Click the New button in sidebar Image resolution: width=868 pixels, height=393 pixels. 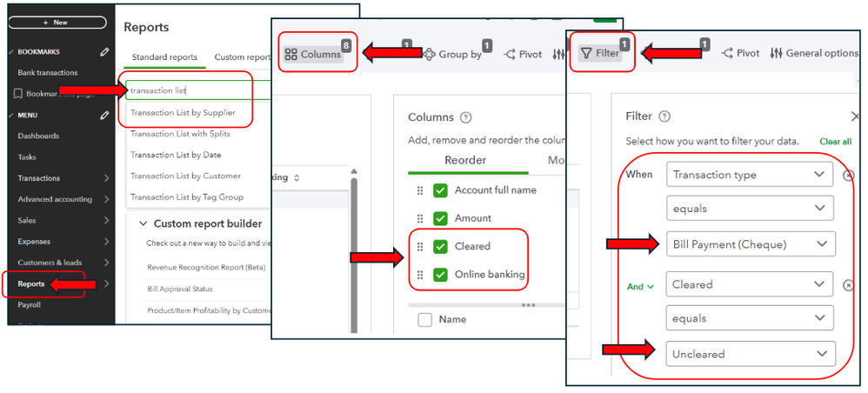[57, 23]
